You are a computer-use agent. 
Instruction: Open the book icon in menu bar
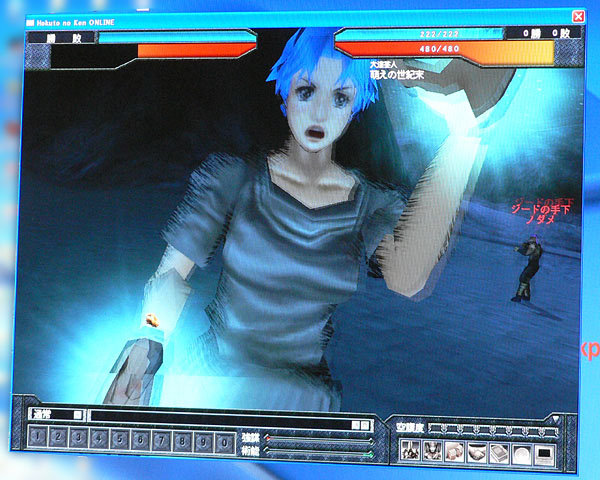pos(499,454)
